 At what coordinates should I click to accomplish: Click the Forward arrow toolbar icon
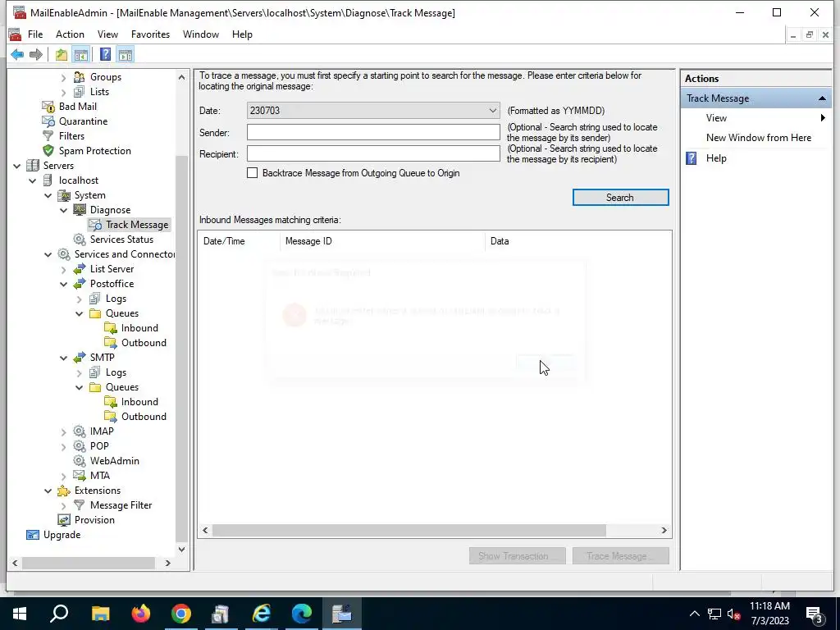click(x=36, y=55)
